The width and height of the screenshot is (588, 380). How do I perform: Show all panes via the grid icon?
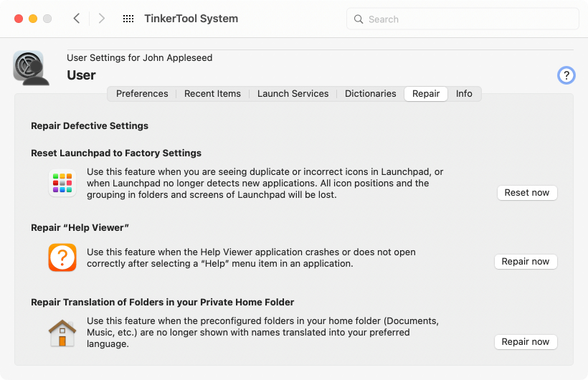pos(128,19)
